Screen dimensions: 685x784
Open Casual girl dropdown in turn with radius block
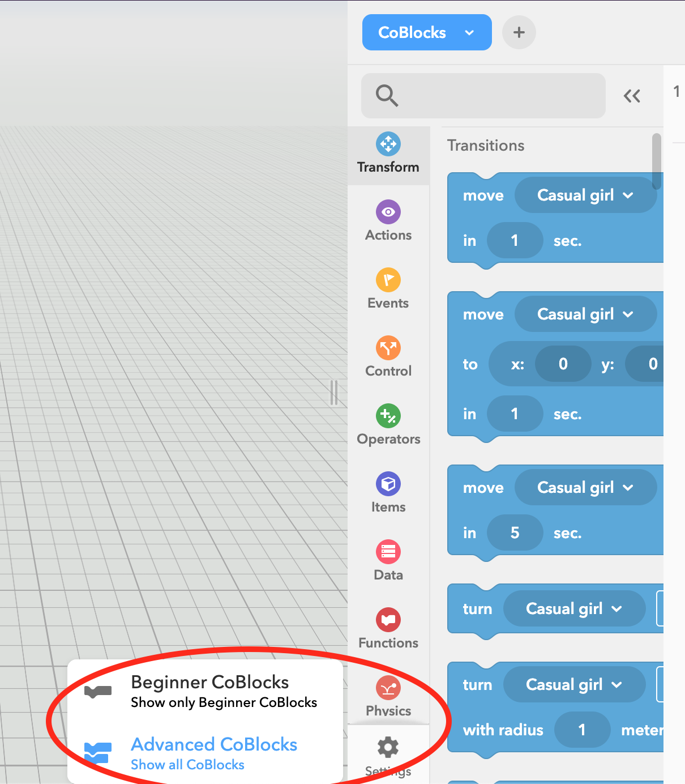(574, 685)
